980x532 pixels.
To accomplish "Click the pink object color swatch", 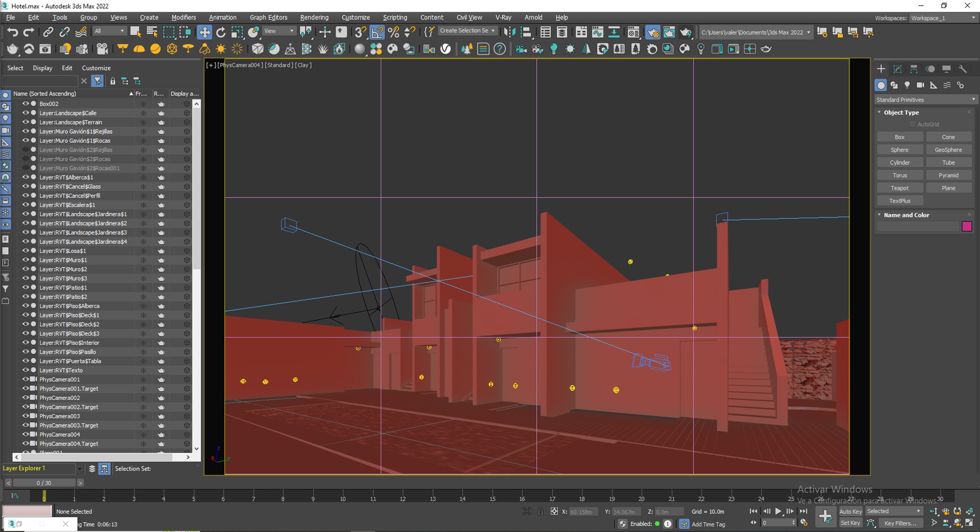I will point(966,226).
